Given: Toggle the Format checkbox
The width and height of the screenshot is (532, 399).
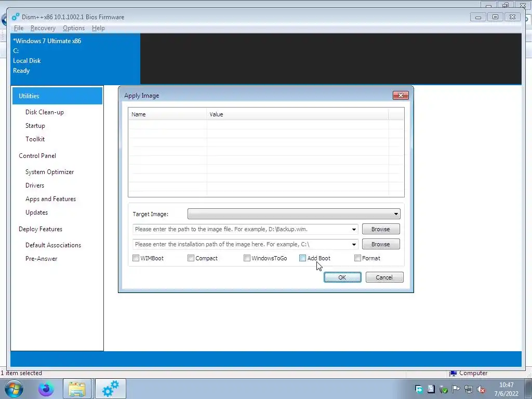Looking at the screenshot, I should tap(357, 258).
